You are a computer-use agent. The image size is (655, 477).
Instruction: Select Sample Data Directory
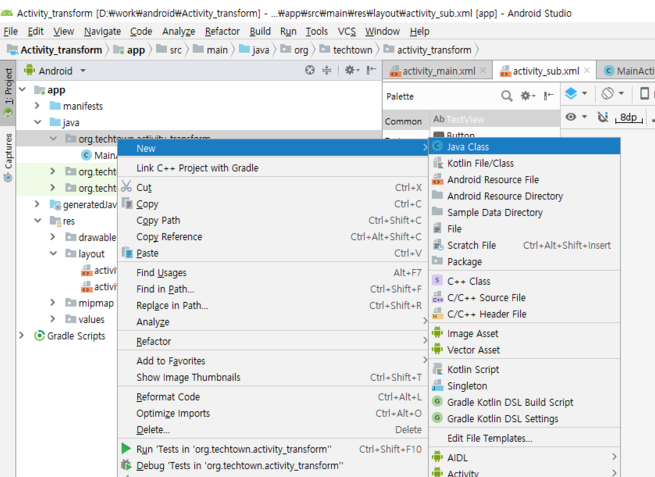coord(524,212)
